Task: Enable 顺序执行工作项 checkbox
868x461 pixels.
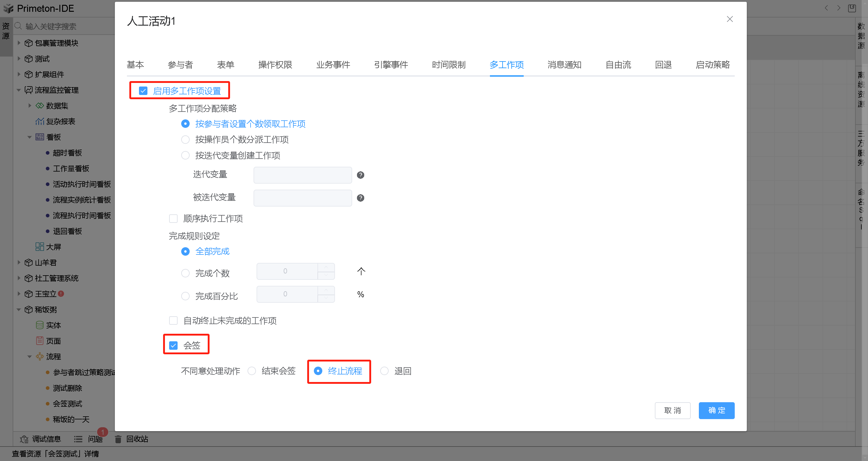Action: (173, 218)
